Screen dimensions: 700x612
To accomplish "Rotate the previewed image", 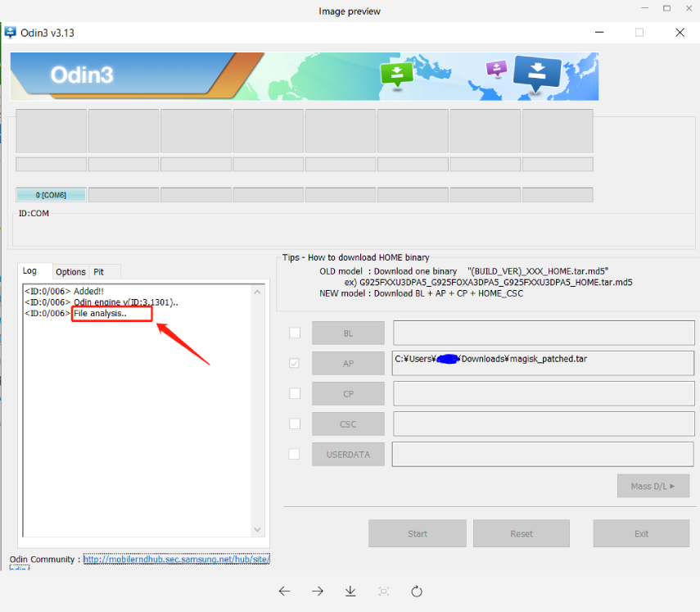I will (x=417, y=592).
